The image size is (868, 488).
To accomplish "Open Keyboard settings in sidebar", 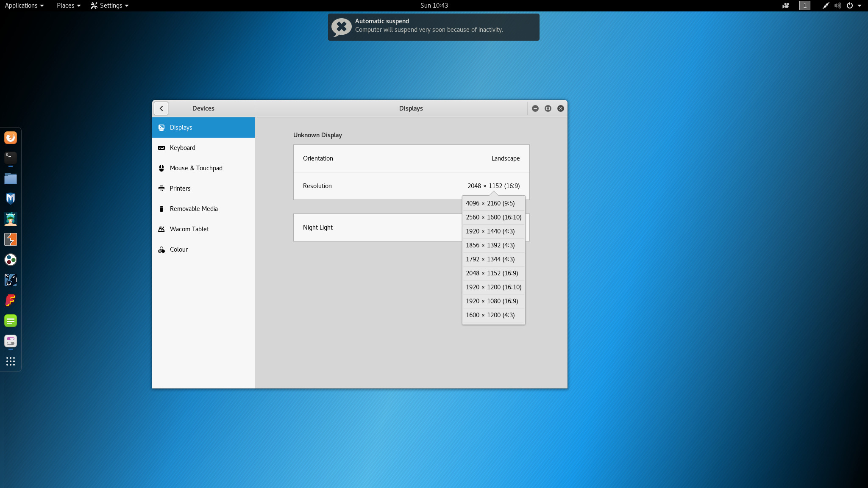I will pos(183,148).
